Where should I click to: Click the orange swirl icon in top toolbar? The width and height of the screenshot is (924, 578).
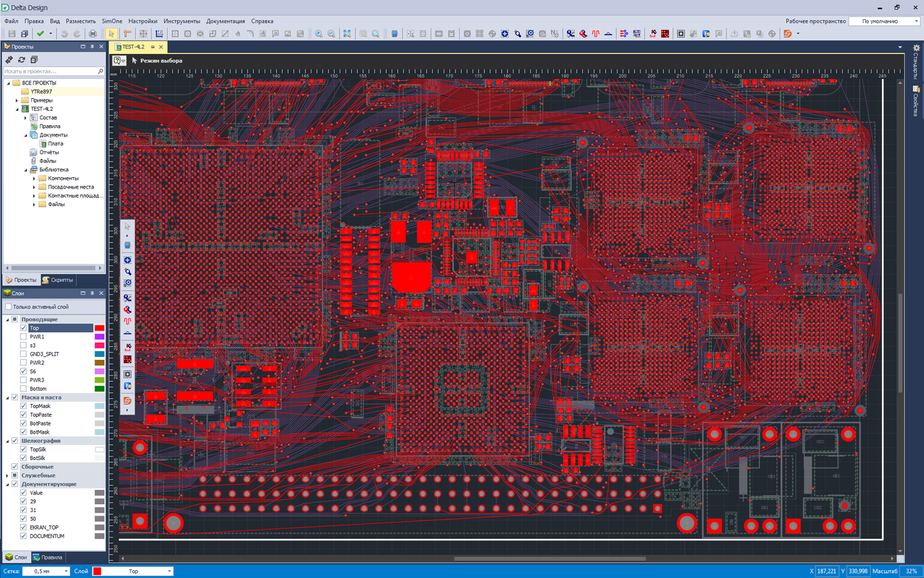[788, 33]
